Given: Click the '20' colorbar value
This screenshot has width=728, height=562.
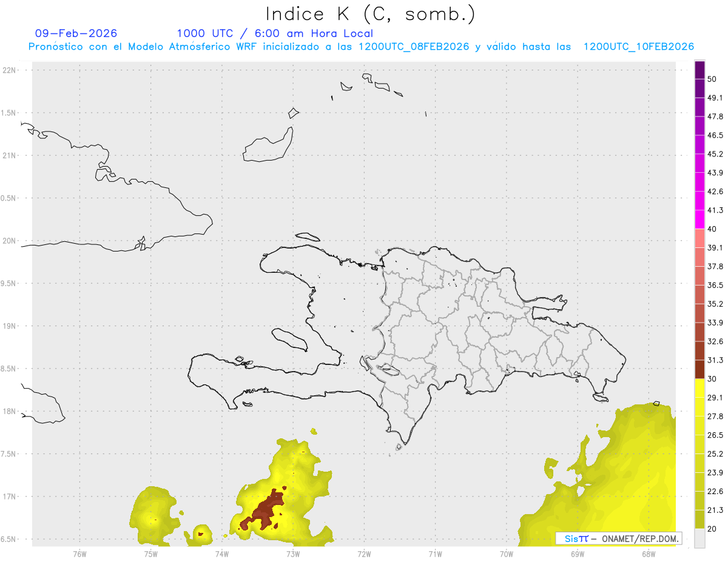Looking at the screenshot, I should pyautogui.click(x=712, y=529).
